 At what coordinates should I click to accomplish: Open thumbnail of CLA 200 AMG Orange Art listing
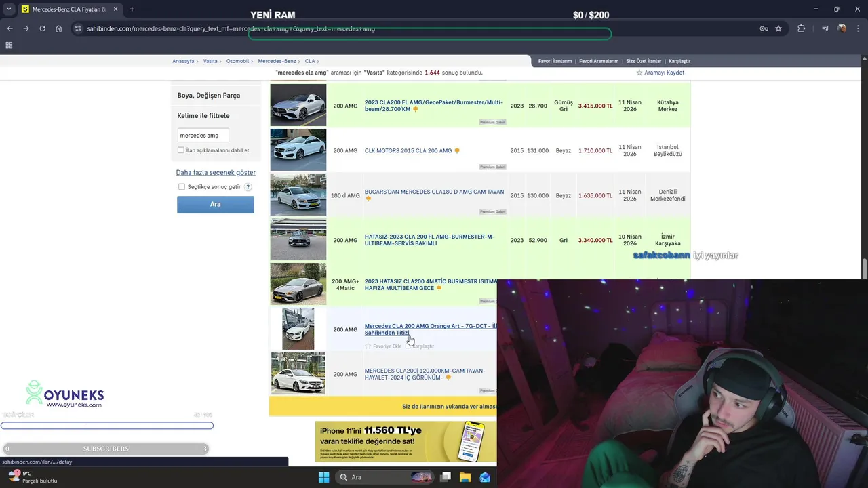tap(298, 329)
